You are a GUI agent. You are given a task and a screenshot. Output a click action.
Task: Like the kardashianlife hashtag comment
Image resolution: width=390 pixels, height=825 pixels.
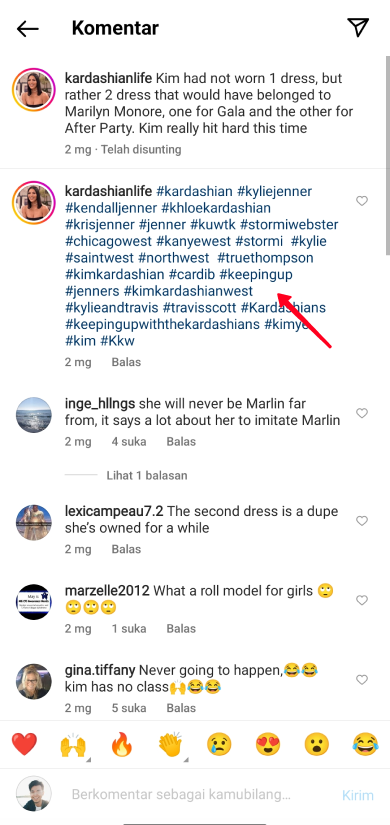pyautogui.click(x=362, y=201)
